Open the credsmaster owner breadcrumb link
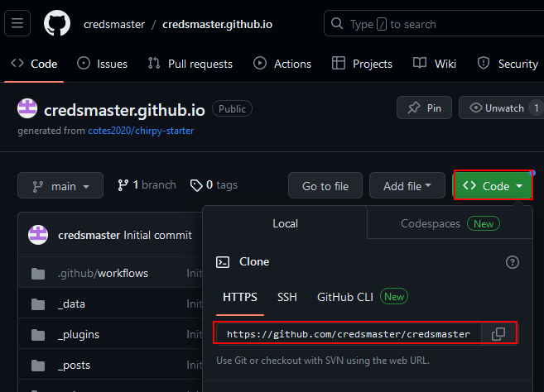544x392 pixels. pos(113,24)
